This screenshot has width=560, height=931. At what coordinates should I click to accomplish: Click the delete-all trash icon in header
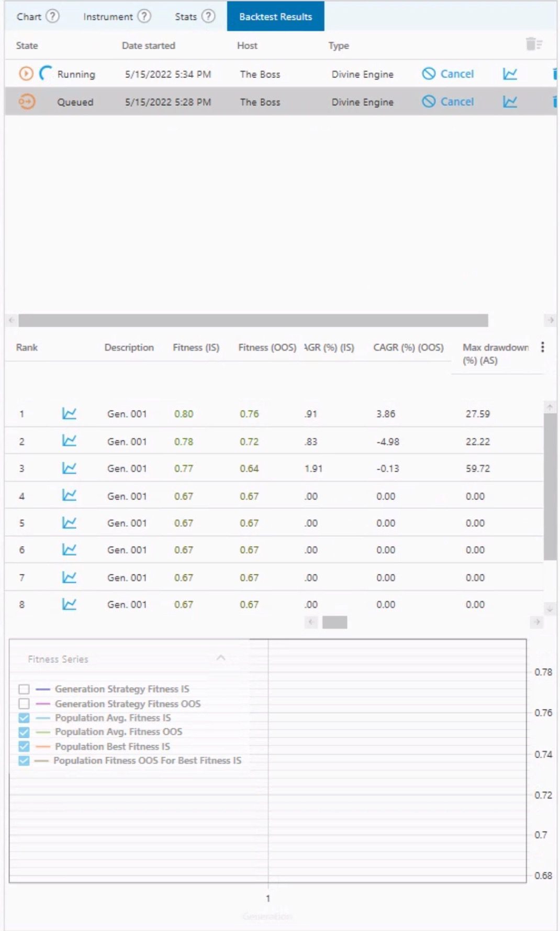[533, 45]
